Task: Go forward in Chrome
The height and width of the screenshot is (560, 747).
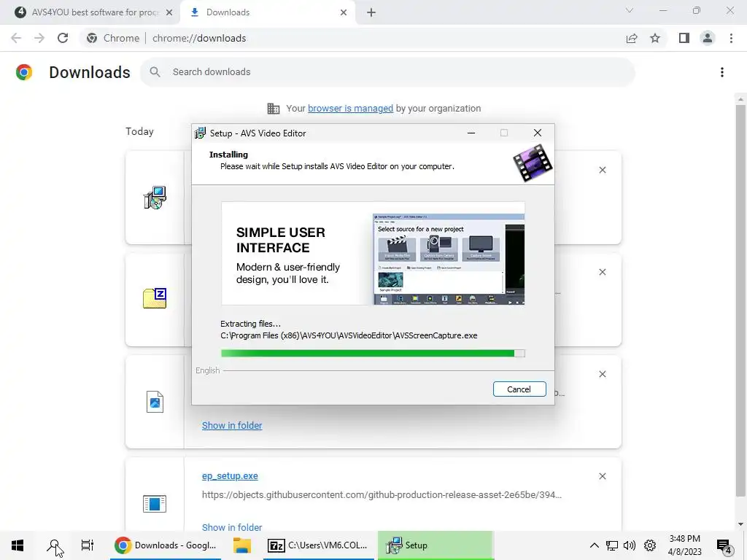Action: (x=39, y=38)
